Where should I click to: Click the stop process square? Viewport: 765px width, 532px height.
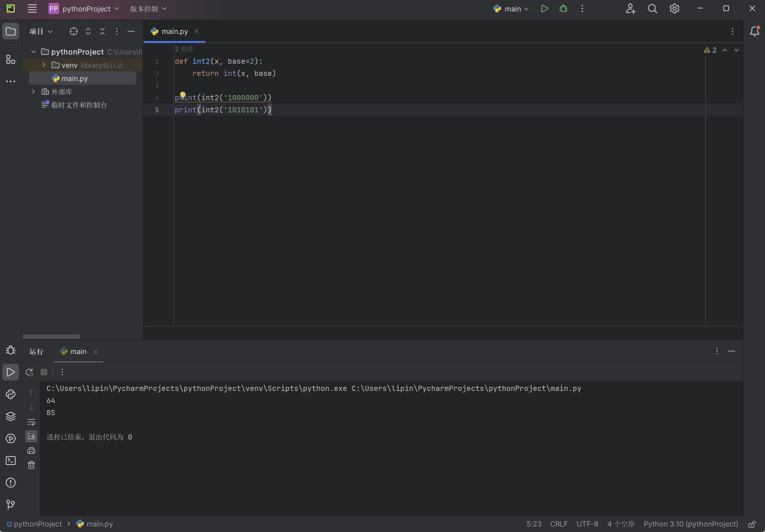44,372
